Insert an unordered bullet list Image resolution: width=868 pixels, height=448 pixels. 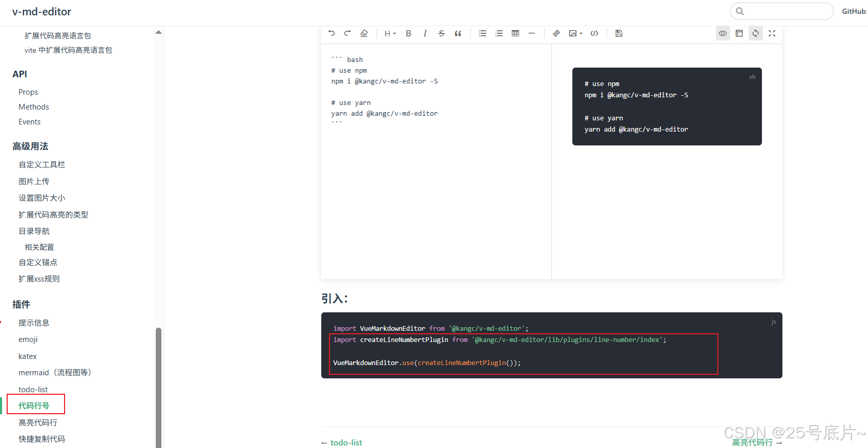(x=482, y=33)
